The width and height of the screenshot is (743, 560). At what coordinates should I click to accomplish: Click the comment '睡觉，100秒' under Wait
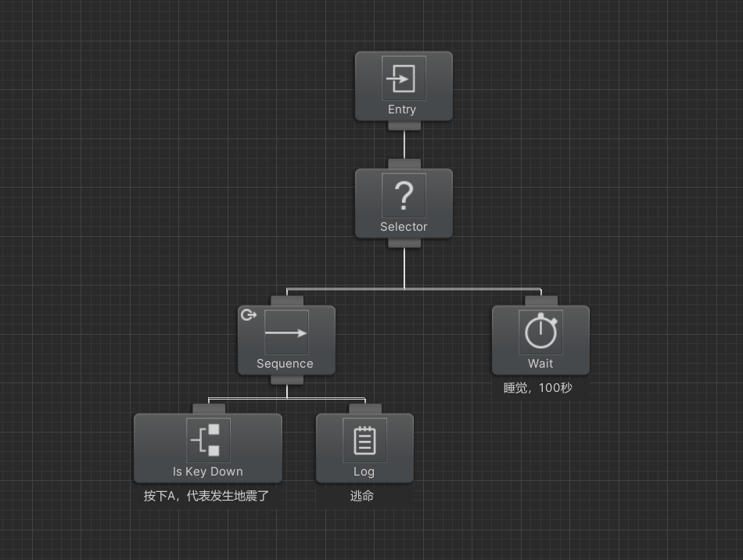click(538, 388)
